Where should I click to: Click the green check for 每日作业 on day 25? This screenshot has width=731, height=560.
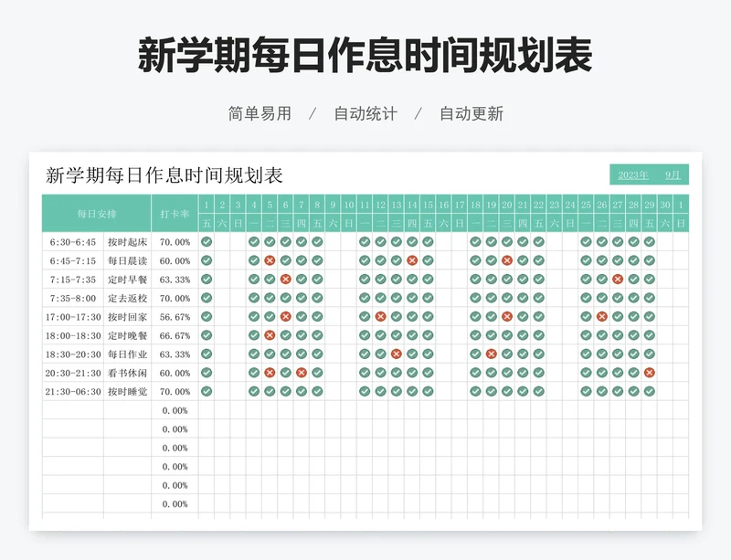(586, 354)
